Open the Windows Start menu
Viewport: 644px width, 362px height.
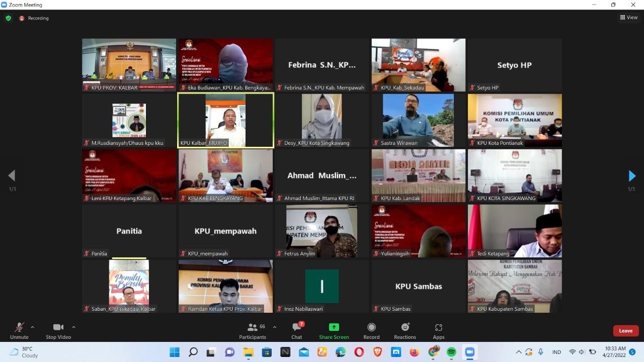(175, 352)
